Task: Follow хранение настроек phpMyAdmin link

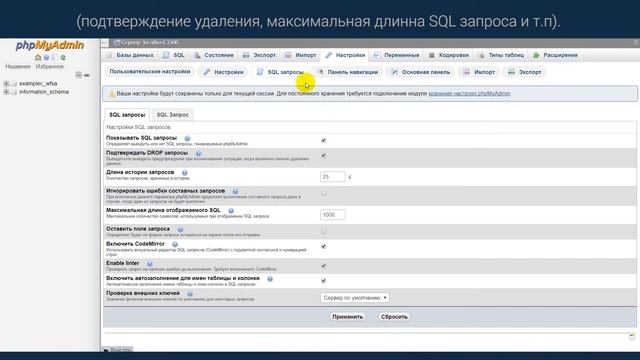Action: [x=469, y=93]
